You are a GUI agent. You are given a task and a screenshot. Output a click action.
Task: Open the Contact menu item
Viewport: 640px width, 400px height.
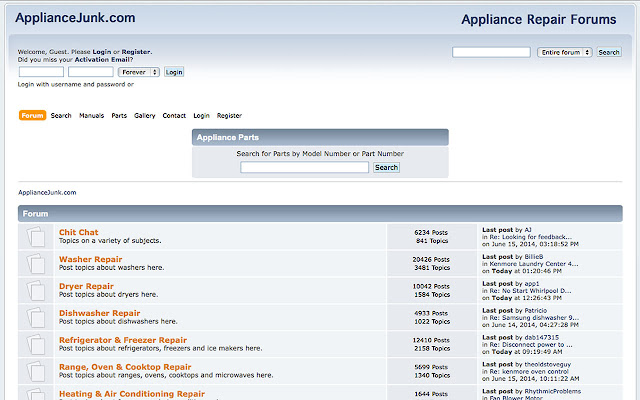[x=174, y=116]
